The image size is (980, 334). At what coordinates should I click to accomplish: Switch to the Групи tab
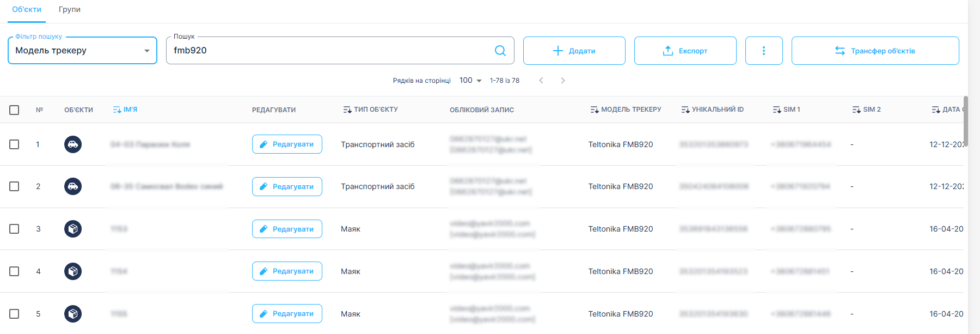pyautogui.click(x=70, y=10)
